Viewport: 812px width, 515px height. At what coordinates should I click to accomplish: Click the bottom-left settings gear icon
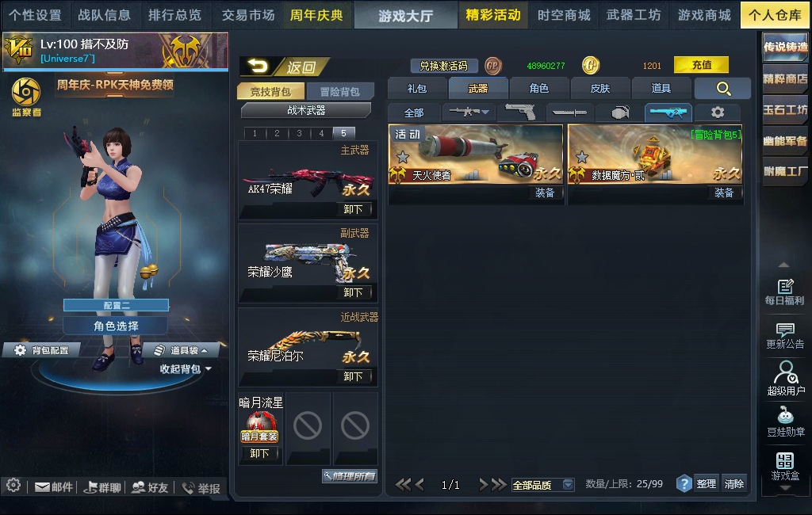click(13, 486)
